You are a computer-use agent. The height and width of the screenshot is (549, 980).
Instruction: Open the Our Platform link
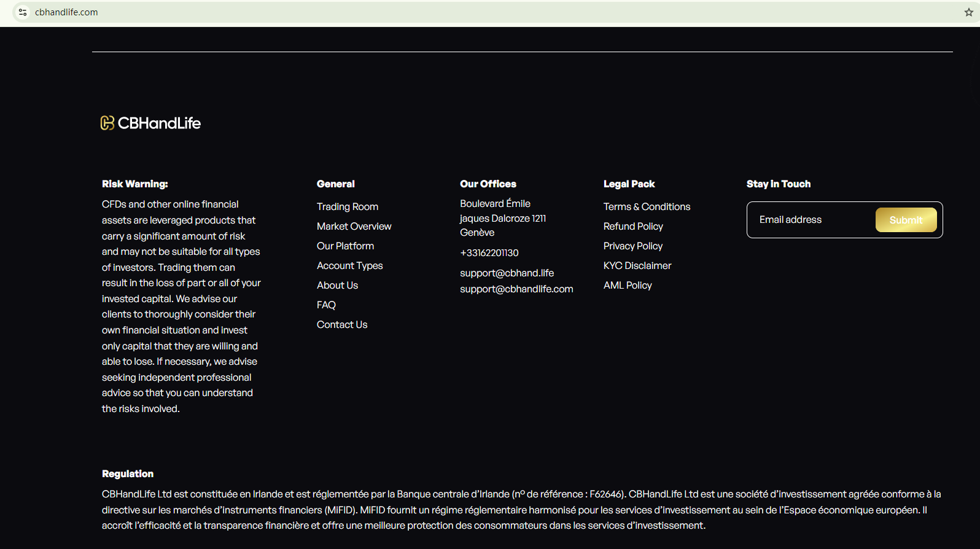click(345, 246)
